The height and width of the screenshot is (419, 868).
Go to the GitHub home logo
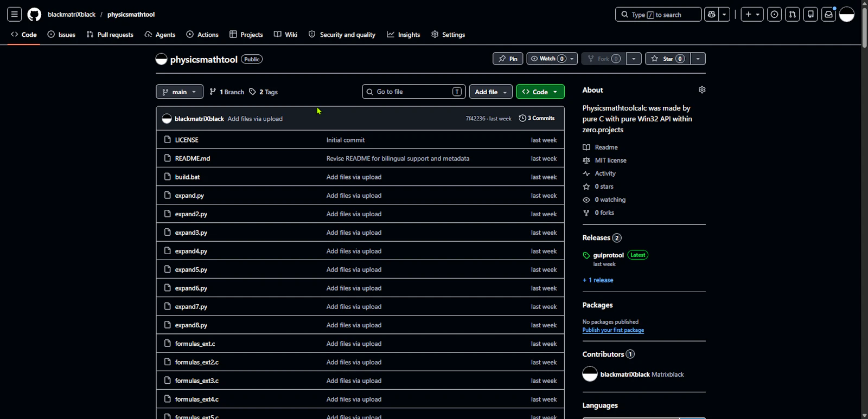(34, 15)
